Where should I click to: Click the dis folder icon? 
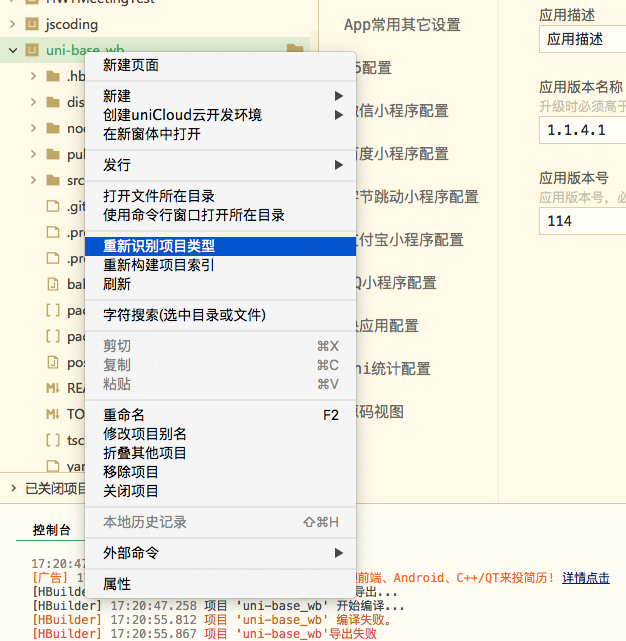pyautogui.click(x=53, y=102)
